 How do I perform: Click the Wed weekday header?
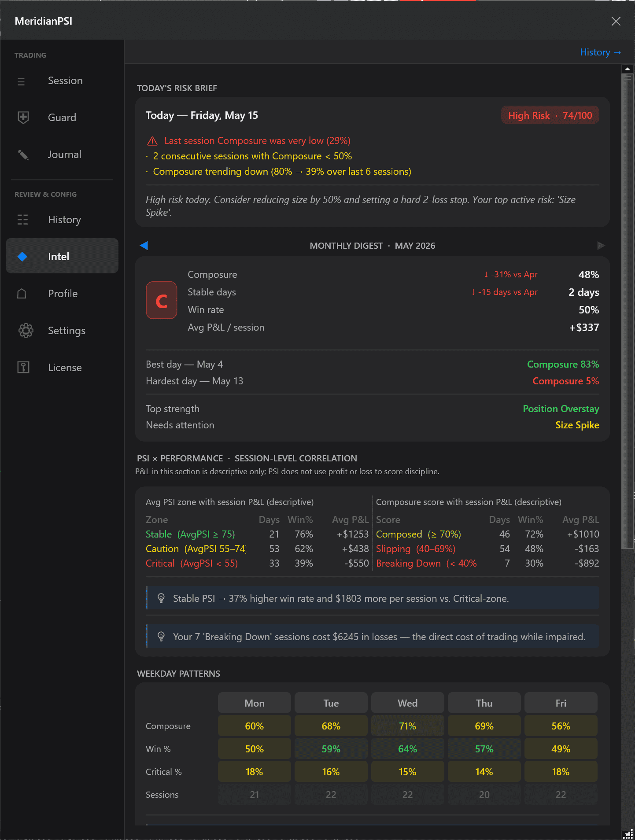(x=408, y=703)
